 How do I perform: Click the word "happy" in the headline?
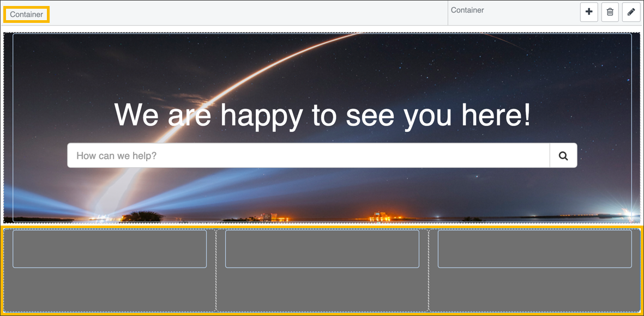261,115
